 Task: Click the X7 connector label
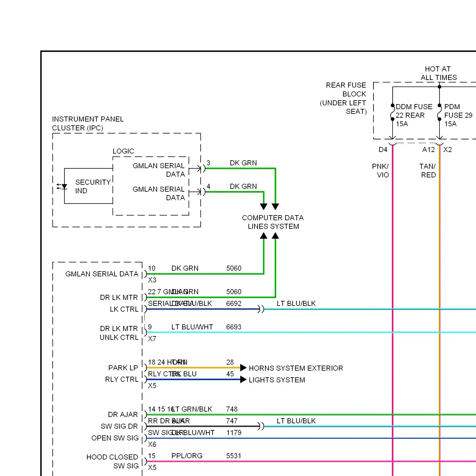pyautogui.click(x=152, y=339)
